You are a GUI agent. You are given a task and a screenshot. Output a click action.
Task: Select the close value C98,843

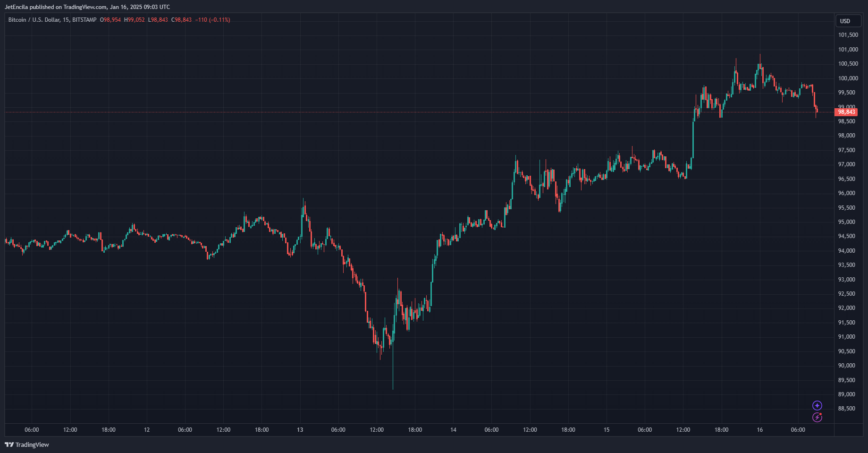(182, 20)
